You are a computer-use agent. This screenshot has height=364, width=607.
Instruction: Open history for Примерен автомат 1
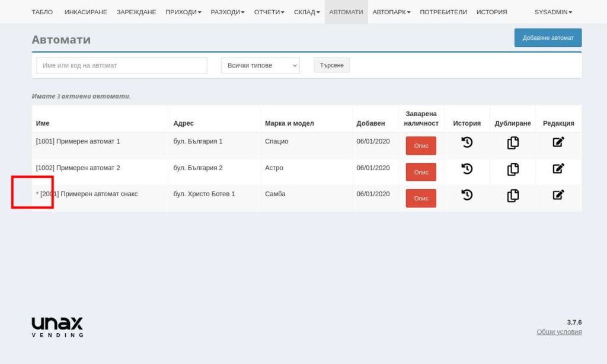[467, 142]
